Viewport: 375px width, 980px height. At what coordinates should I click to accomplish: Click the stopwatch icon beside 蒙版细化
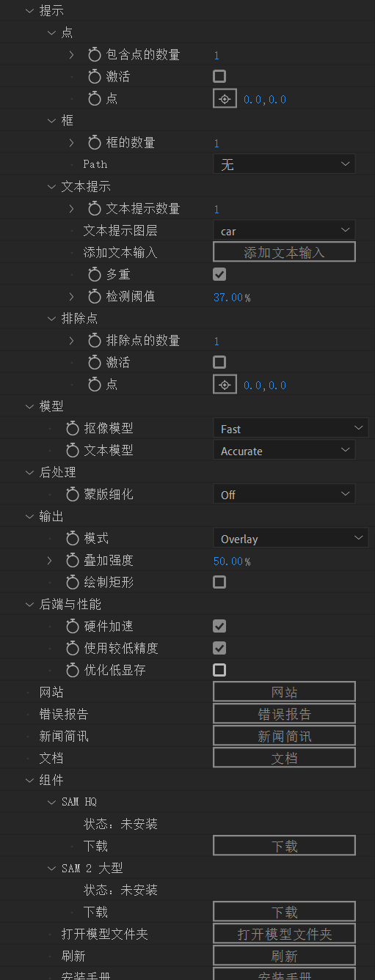[72, 495]
